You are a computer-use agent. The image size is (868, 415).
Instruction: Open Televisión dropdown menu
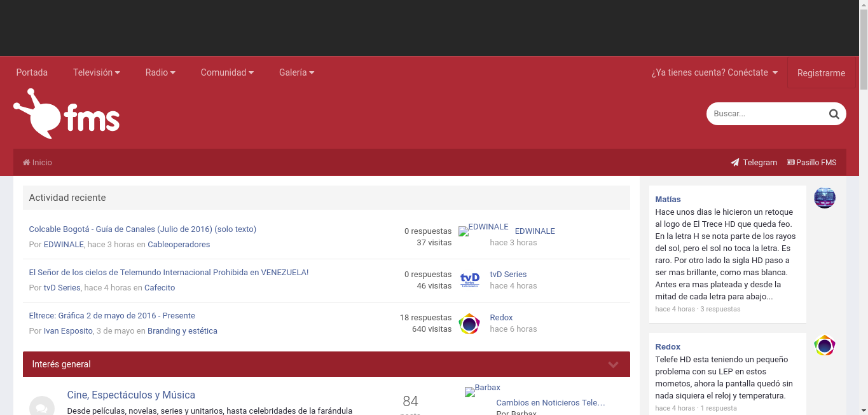pyautogui.click(x=97, y=72)
